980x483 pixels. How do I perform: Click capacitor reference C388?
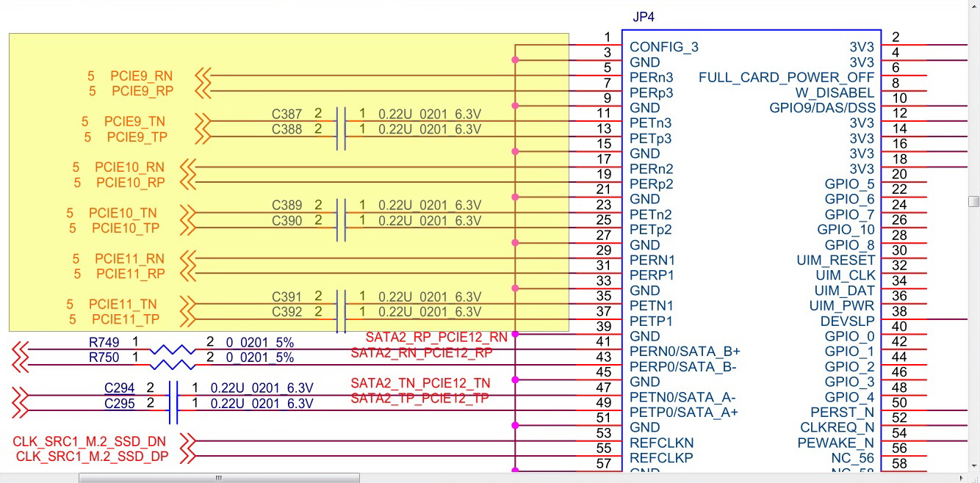(x=287, y=129)
